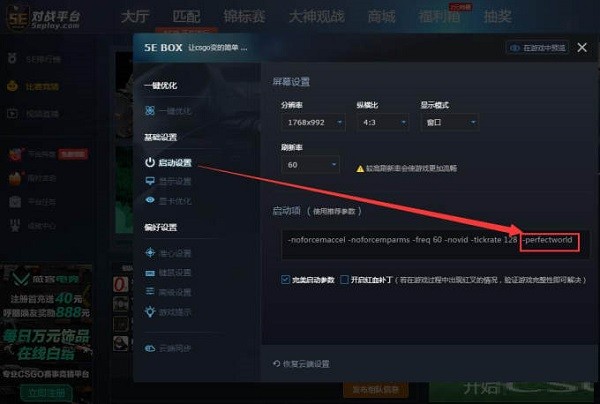Open the lightbulb game tips item

click(168, 312)
